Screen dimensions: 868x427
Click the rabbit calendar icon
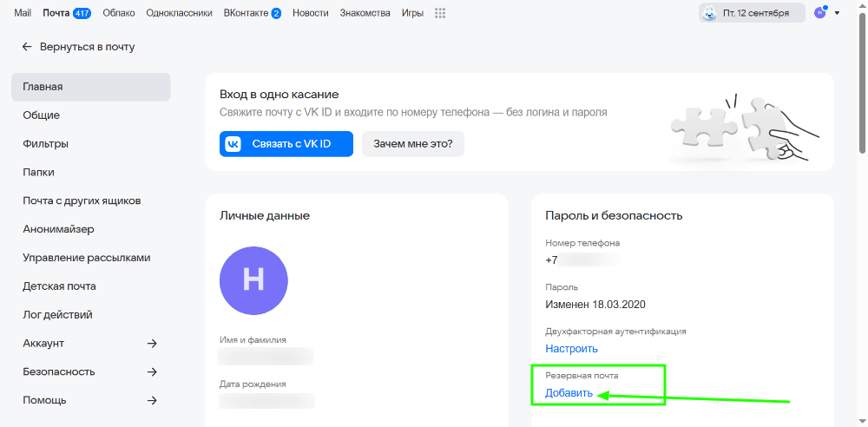[x=708, y=13]
